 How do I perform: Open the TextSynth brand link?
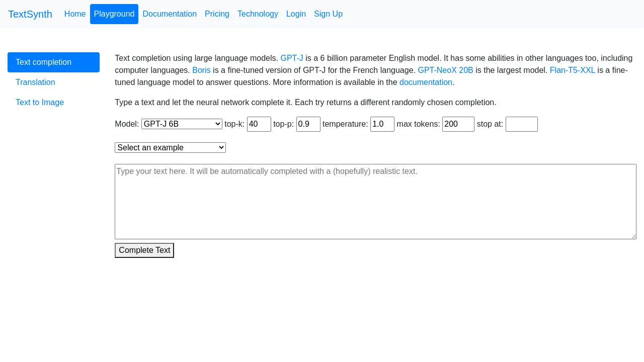tap(30, 14)
